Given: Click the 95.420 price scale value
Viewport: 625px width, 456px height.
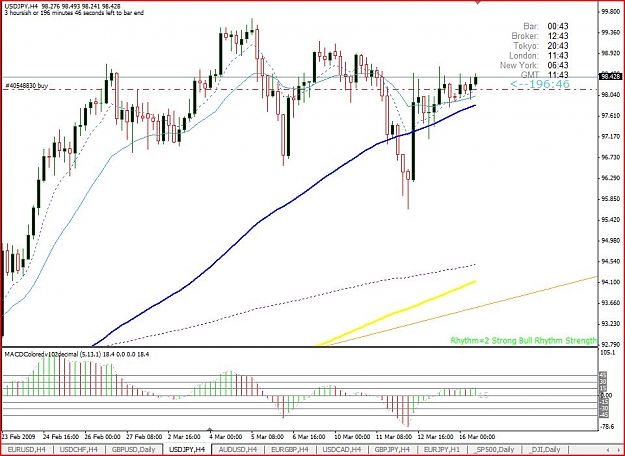Looking at the screenshot, I should coord(610,220).
